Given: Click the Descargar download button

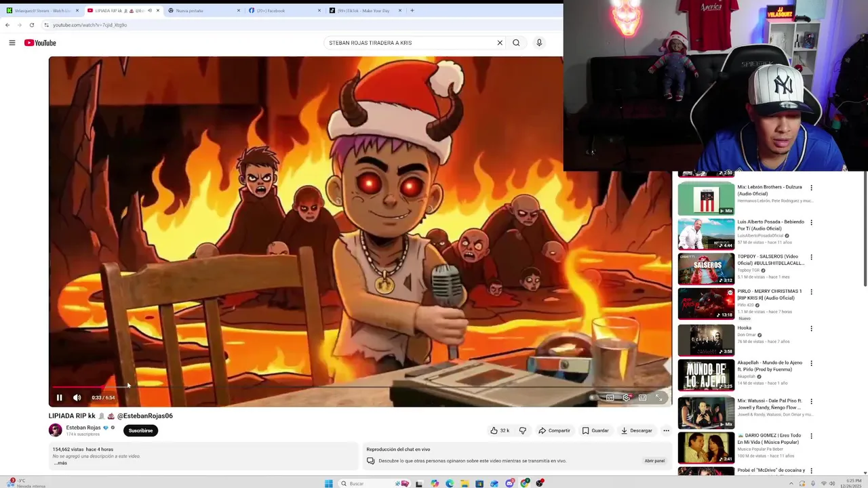Looking at the screenshot, I should (636, 430).
